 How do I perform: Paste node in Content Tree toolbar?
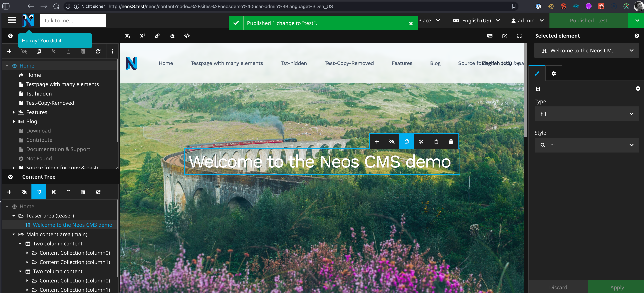coord(68,192)
